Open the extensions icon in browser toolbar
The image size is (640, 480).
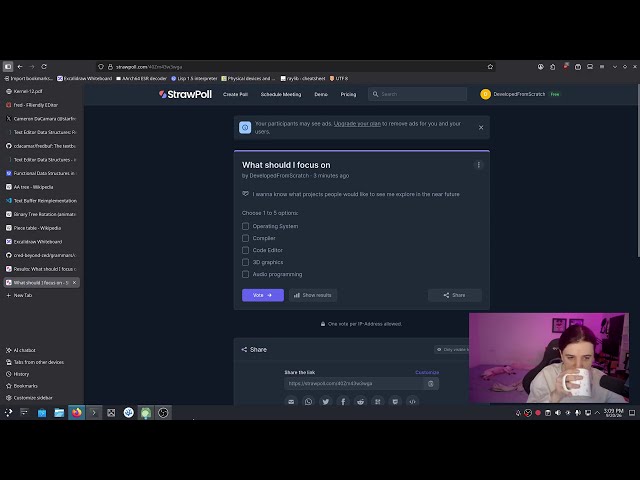click(552, 67)
